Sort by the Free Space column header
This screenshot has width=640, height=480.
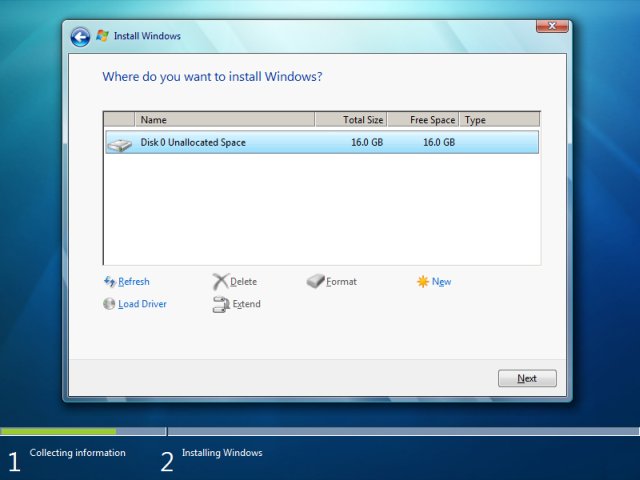pos(423,120)
